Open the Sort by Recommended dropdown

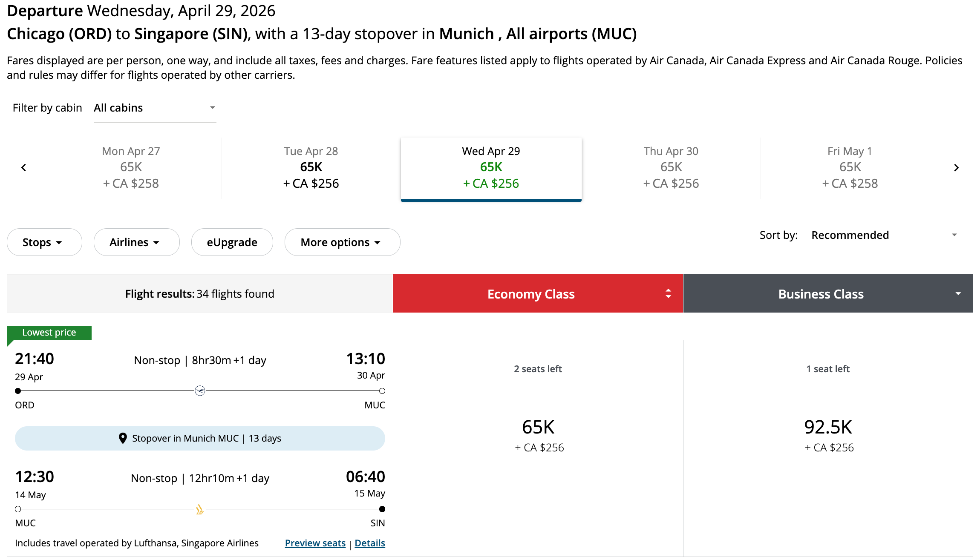[885, 235]
